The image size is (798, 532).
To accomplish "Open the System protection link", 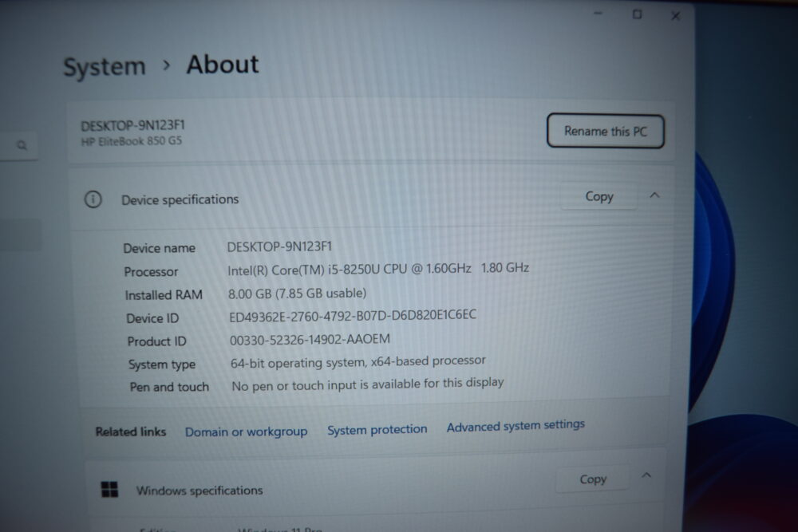I will pyautogui.click(x=377, y=430).
